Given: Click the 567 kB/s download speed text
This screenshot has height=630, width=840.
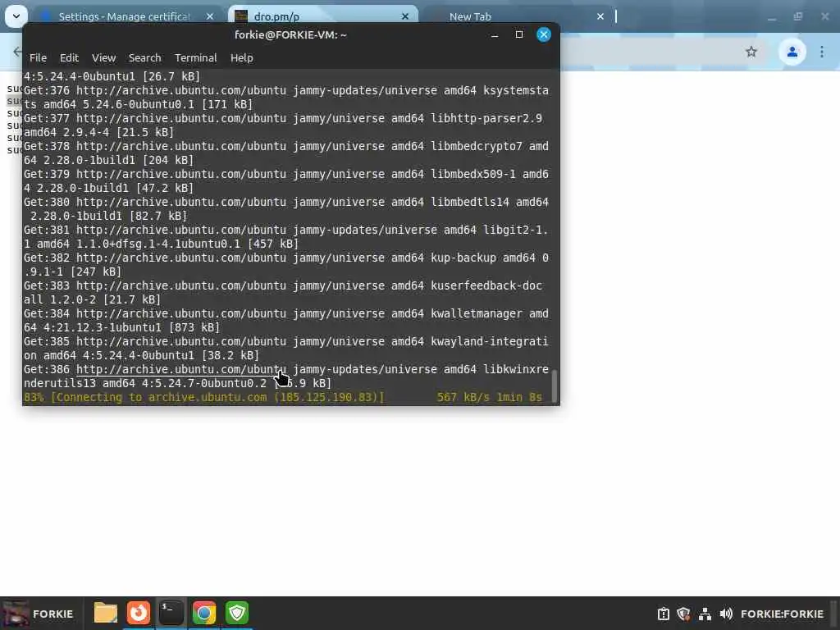Looking at the screenshot, I should 463,398.
